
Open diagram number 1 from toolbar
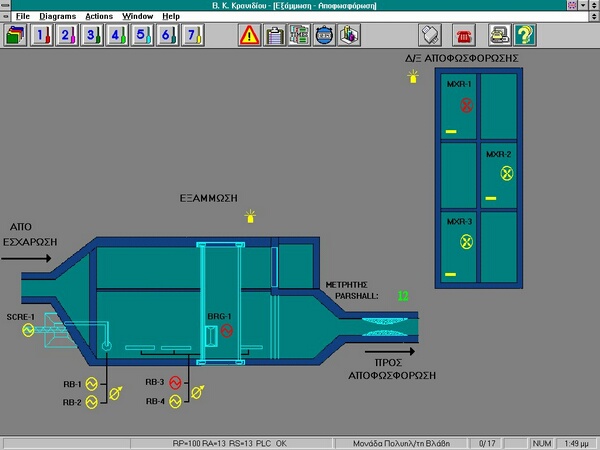41,36
